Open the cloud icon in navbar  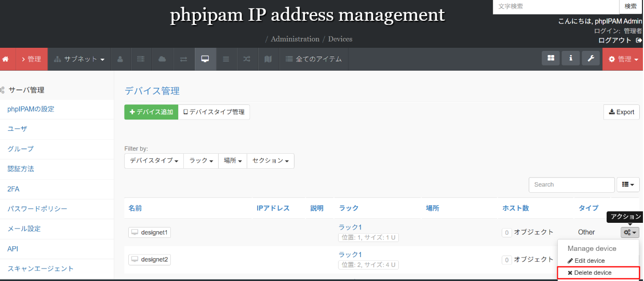pyautogui.click(x=162, y=59)
